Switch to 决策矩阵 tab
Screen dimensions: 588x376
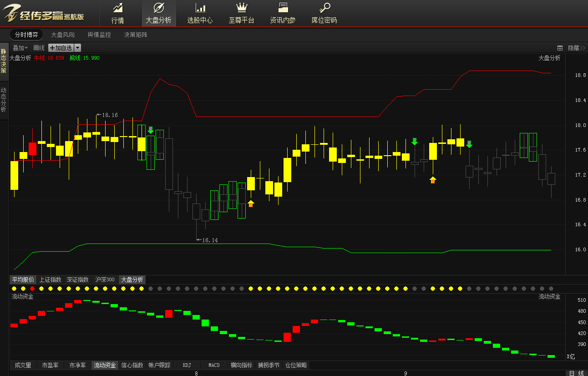[136, 35]
